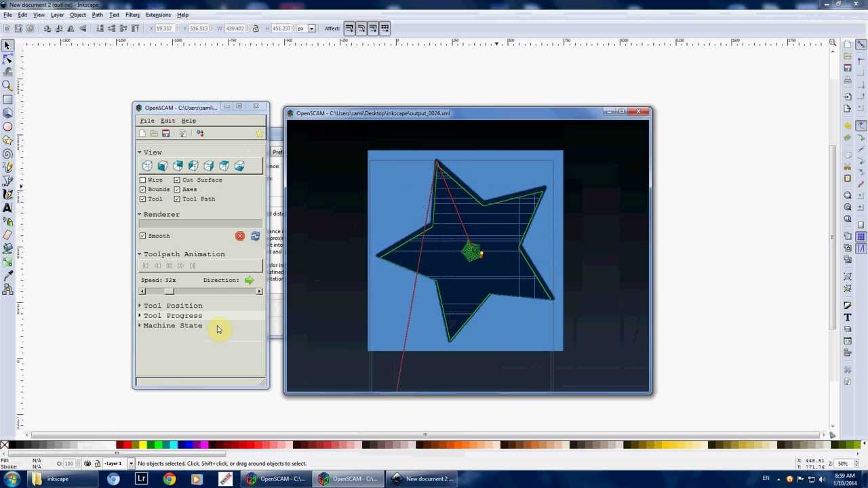868x488 pixels.
Task: Click the first Affect stroke width button
Action: (x=349, y=28)
